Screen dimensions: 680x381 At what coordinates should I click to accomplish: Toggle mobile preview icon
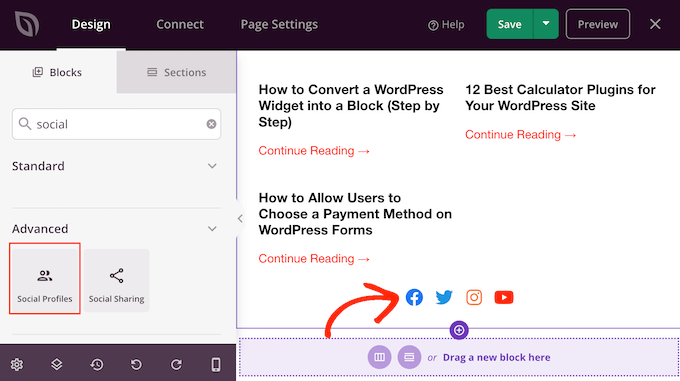[216, 365]
